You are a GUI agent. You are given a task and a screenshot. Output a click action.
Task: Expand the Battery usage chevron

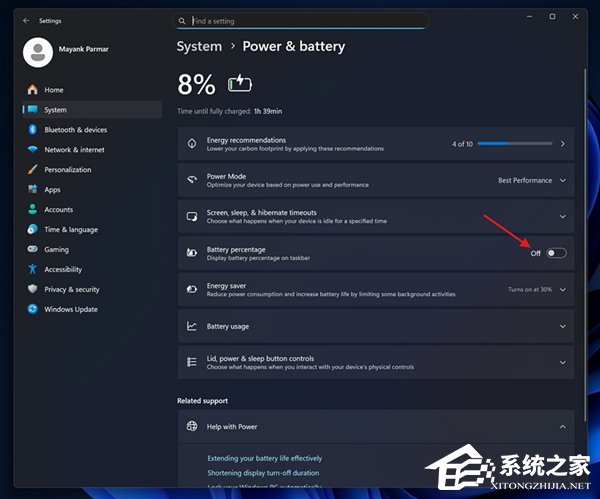pyautogui.click(x=562, y=326)
